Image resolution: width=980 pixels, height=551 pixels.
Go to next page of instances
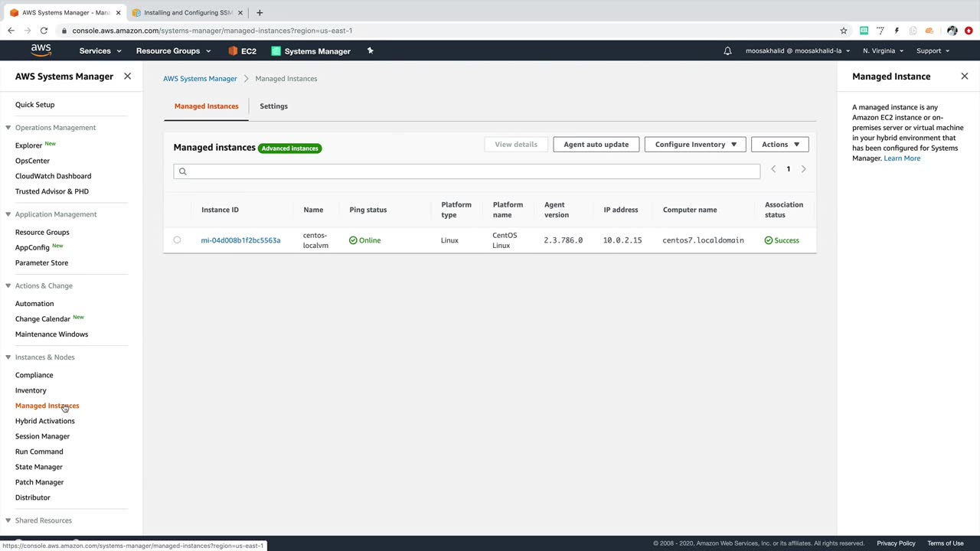point(803,169)
